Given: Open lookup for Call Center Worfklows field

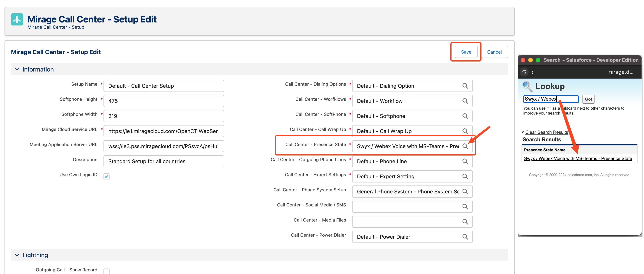Looking at the screenshot, I should (465, 101).
